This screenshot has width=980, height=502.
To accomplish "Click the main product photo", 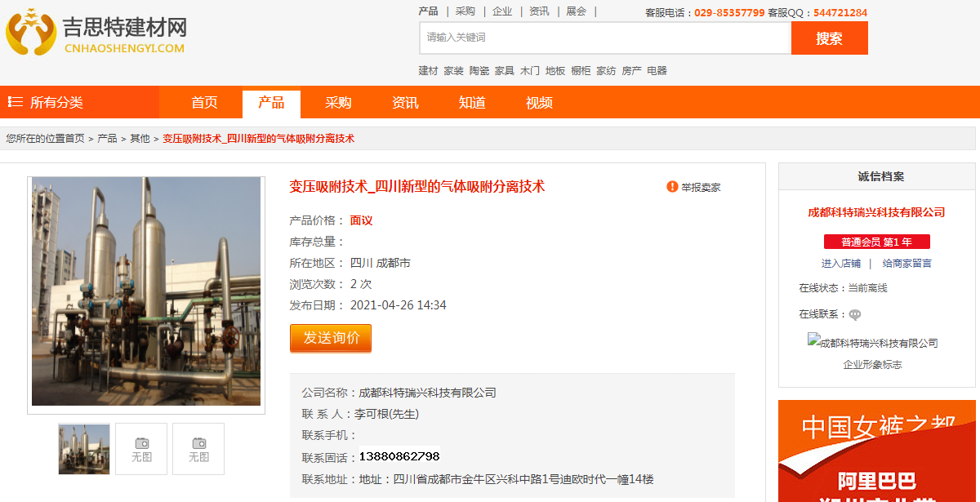I will coord(146,291).
